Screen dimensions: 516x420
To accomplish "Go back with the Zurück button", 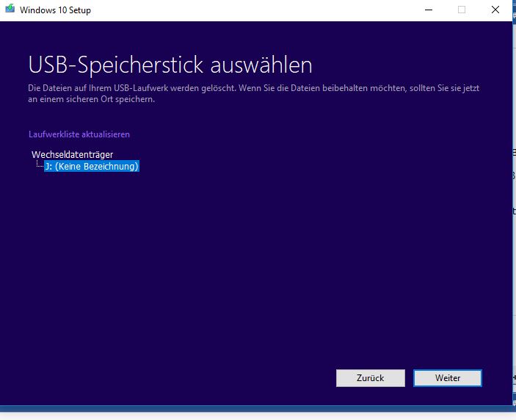I will tap(370, 378).
